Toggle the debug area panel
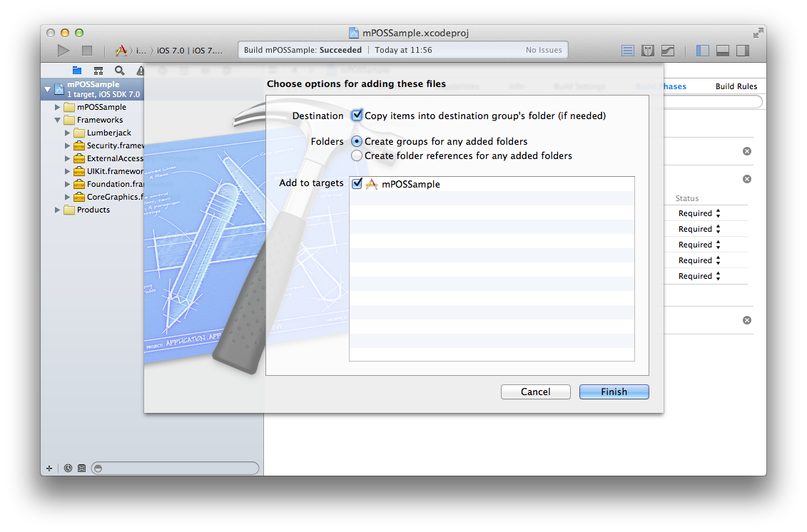 point(723,51)
